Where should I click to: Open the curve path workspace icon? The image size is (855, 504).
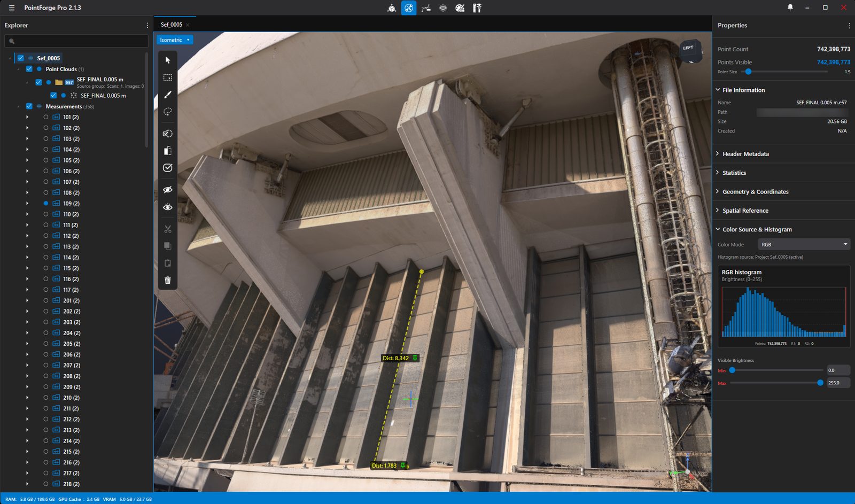pos(426,8)
